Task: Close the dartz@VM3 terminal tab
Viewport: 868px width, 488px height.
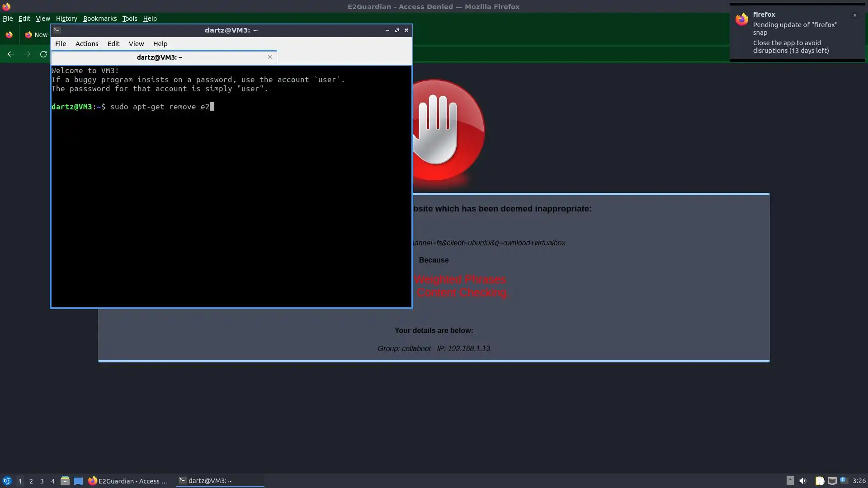Action: pos(270,57)
